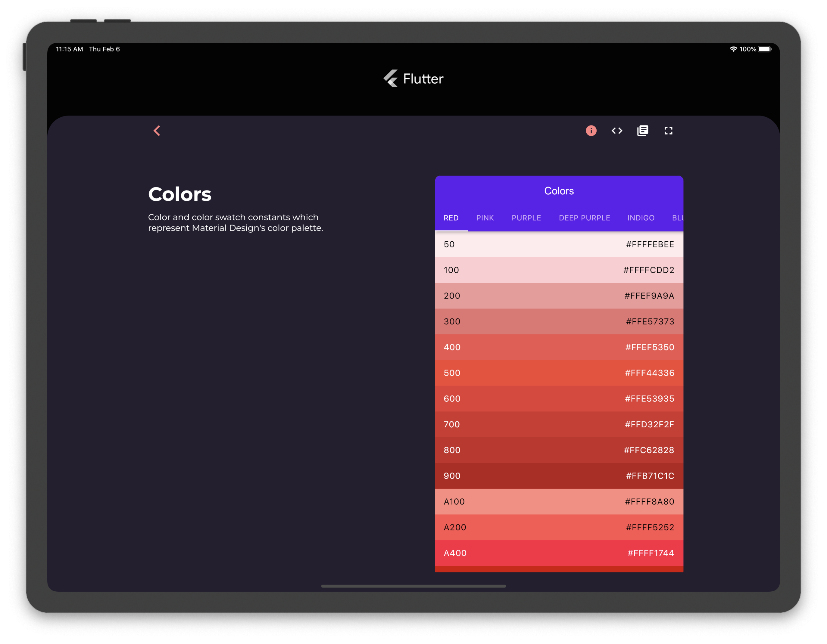Select the 900 dark red row
827x644 pixels.
(559, 475)
